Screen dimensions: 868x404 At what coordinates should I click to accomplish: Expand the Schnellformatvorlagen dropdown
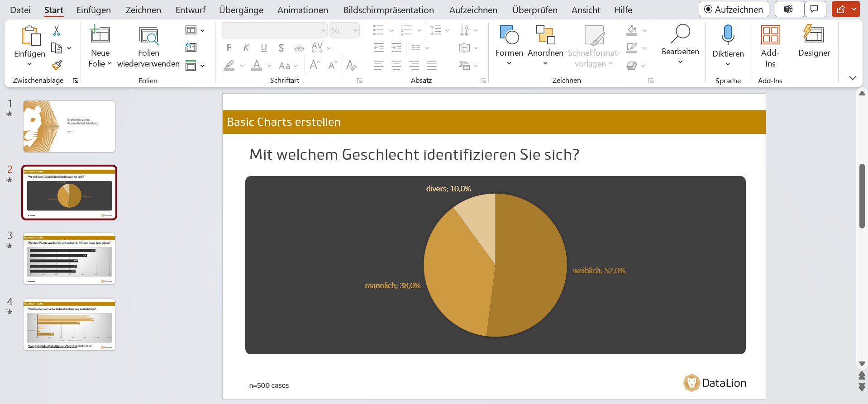610,64
